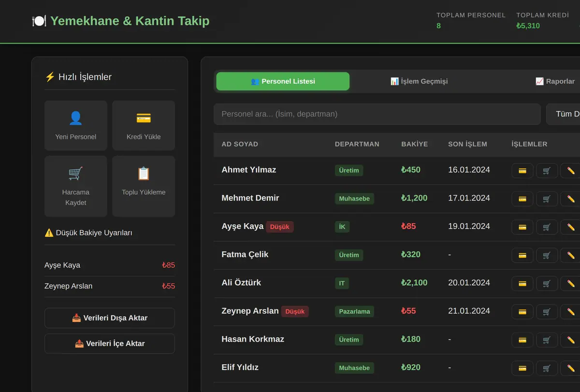This screenshot has width=580, height=392.
Task: Go to the Raporlar tab
Action: (555, 81)
